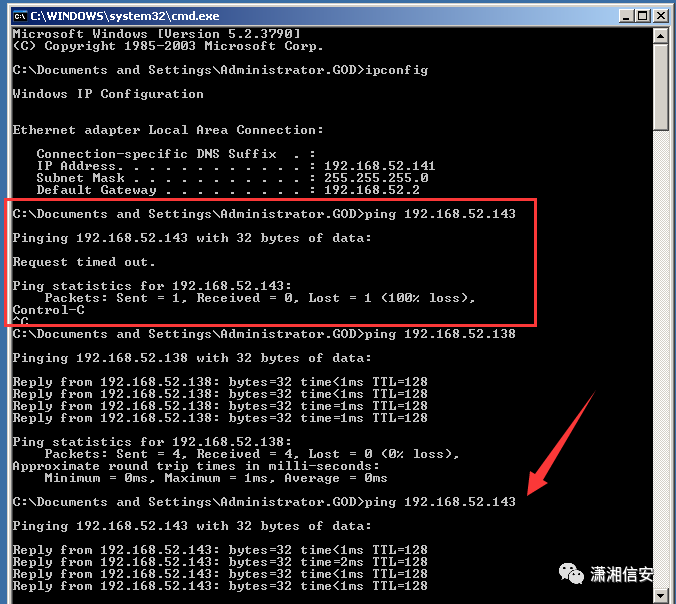Click 'Ping statistics for 192.168.52.138:' line
The image size is (676, 604).
pyautogui.click(x=152, y=442)
